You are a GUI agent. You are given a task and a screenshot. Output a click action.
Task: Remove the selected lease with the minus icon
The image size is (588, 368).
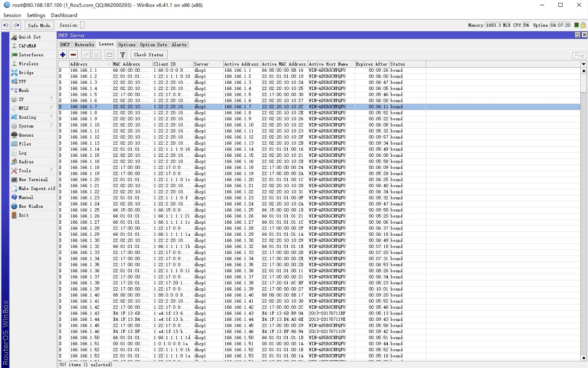pyautogui.click(x=73, y=55)
